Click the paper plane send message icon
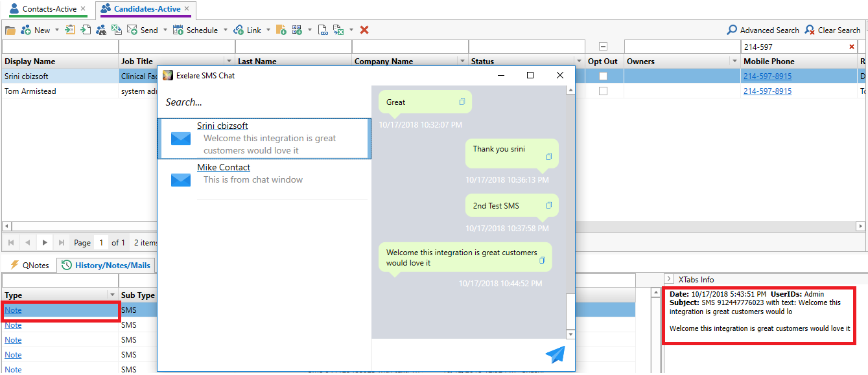Image resolution: width=868 pixels, height=375 pixels. 555,354
